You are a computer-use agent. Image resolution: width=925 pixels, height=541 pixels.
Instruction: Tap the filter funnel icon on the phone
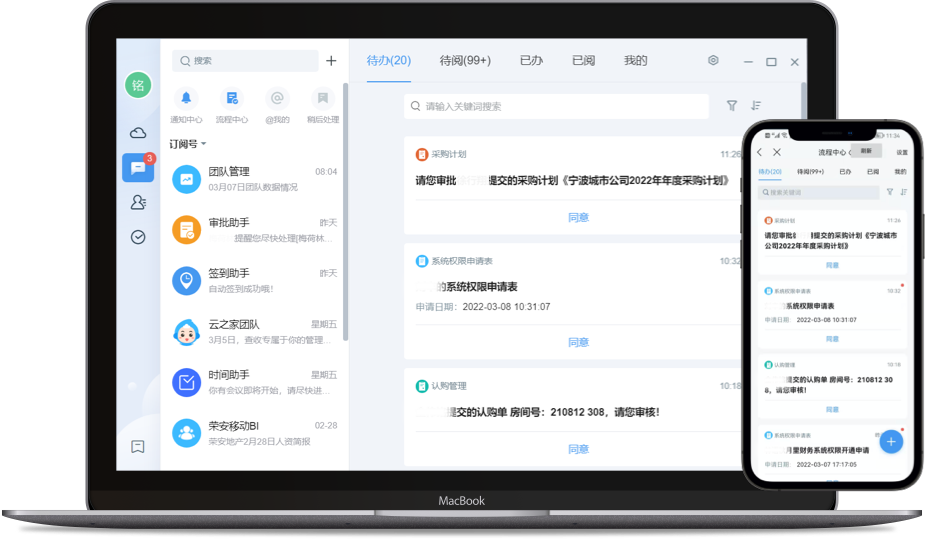[890, 192]
